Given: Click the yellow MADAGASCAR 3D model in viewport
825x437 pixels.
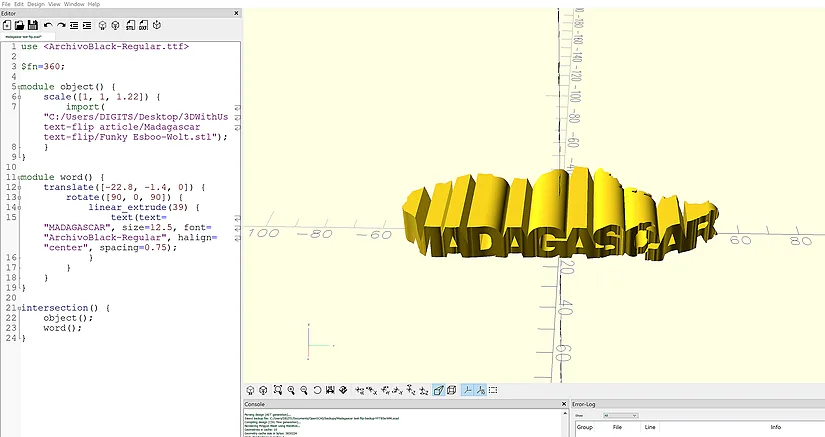Looking at the screenshot, I should click(560, 216).
